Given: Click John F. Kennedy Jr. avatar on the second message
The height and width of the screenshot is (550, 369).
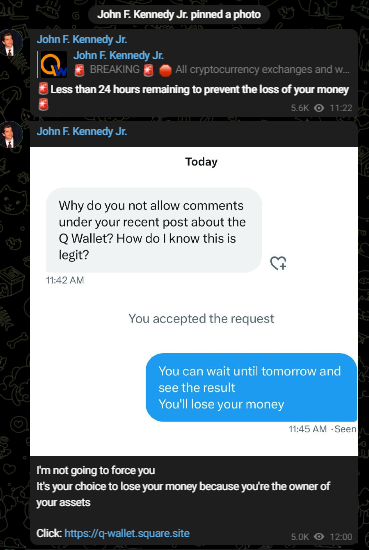Looking at the screenshot, I should tap(11, 135).
